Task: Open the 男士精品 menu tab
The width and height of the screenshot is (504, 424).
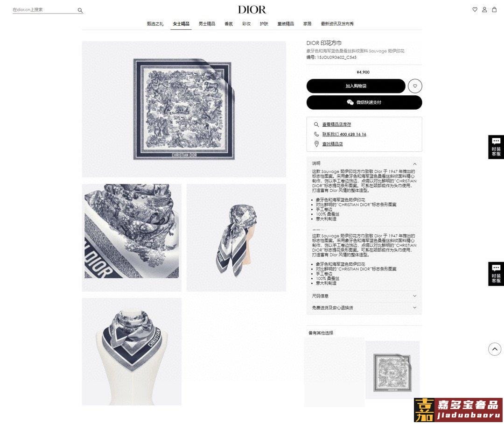Action: [x=207, y=24]
